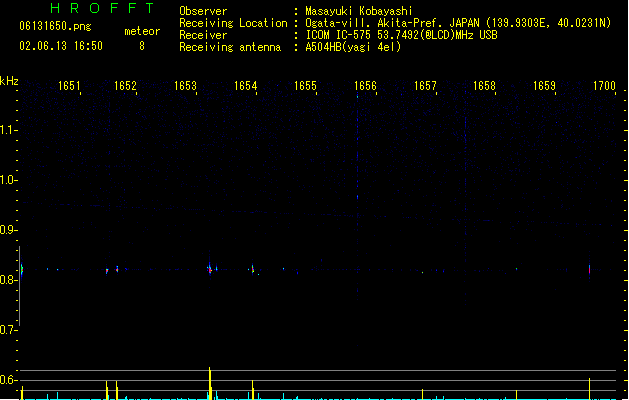Click the 1700 time marker
This screenshot has height=400, width=629.
(604, 86)
